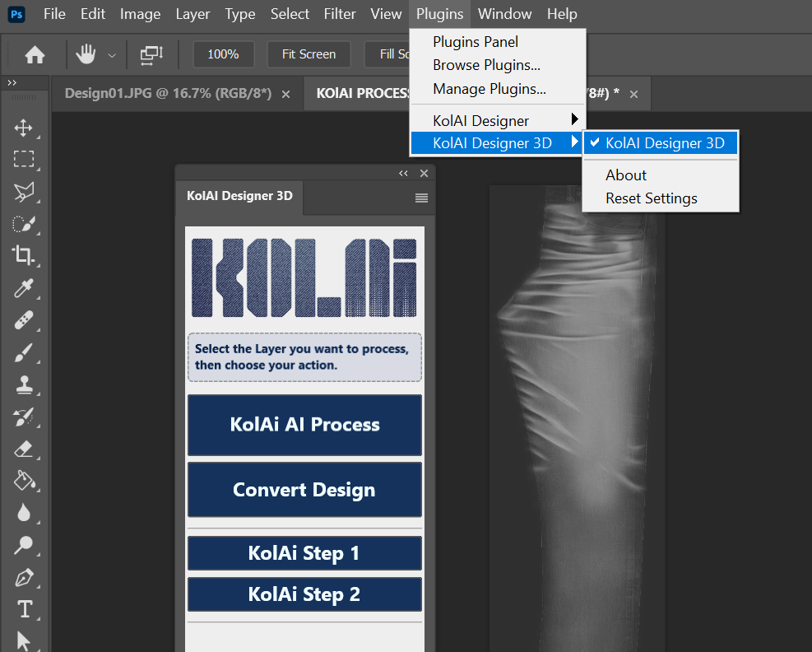Choose Plugins Panel menu entry
The image size is (812, 652).
click(x=498, y=42)
